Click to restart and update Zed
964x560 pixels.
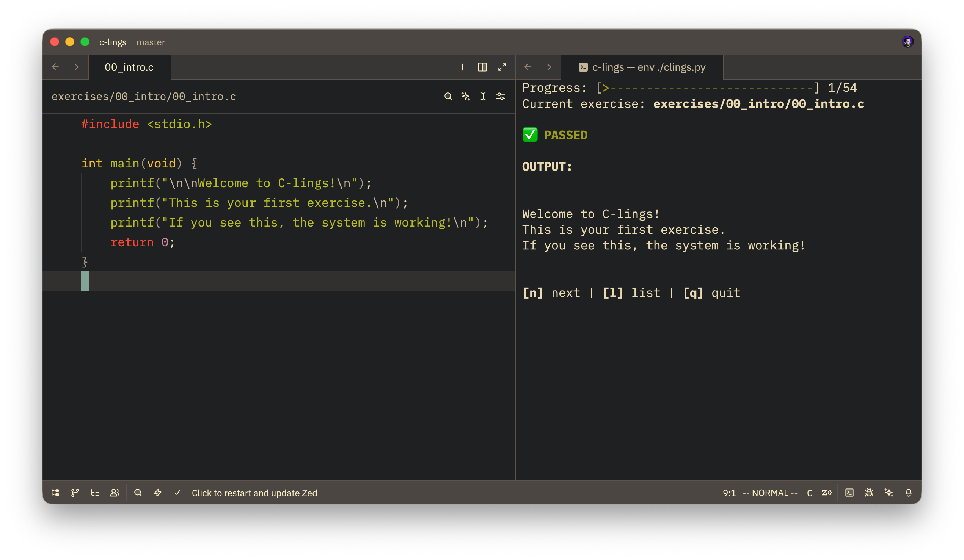click(x=255, y=493)
